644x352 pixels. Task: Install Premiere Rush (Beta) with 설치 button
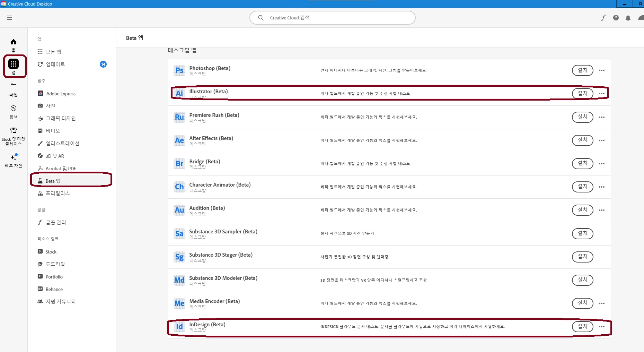click(582, 117)
